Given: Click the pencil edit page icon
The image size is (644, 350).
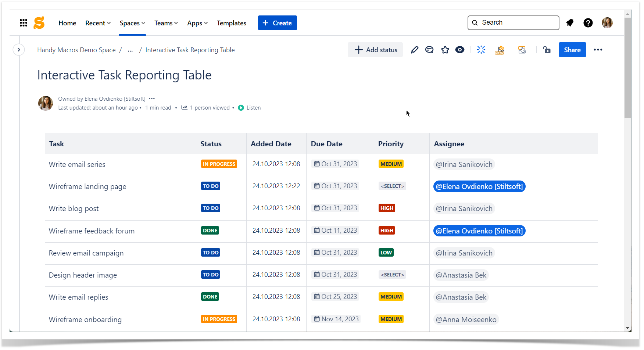Looking at the screenshot, I should 414,50.
